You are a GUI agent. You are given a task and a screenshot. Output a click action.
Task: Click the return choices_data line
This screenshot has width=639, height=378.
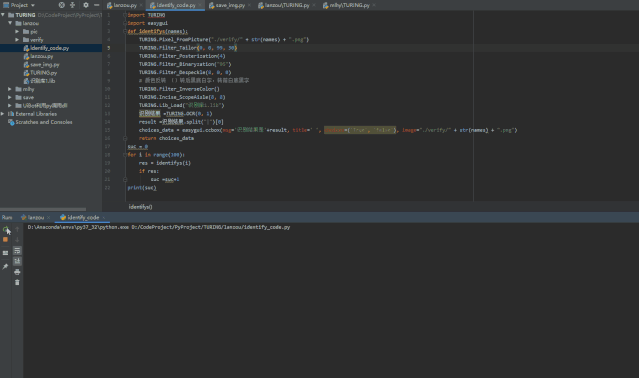pyautogui.click(x=166, y=138)
